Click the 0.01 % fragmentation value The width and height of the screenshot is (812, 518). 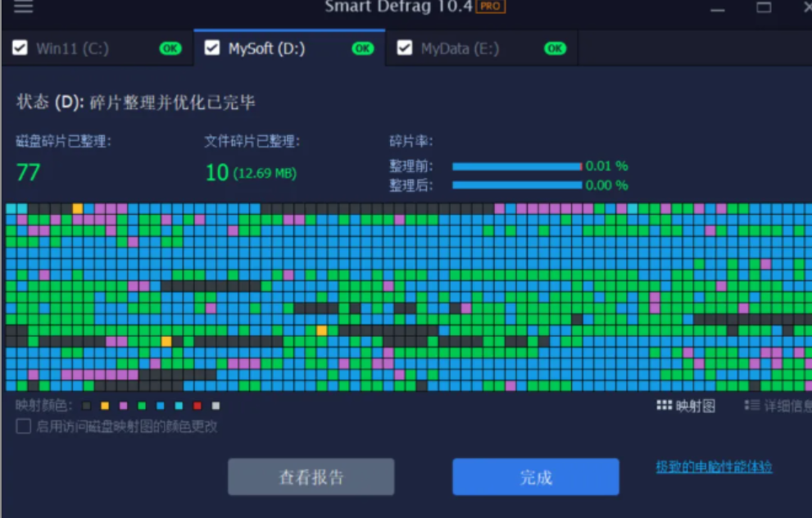[x=606, y=166]
